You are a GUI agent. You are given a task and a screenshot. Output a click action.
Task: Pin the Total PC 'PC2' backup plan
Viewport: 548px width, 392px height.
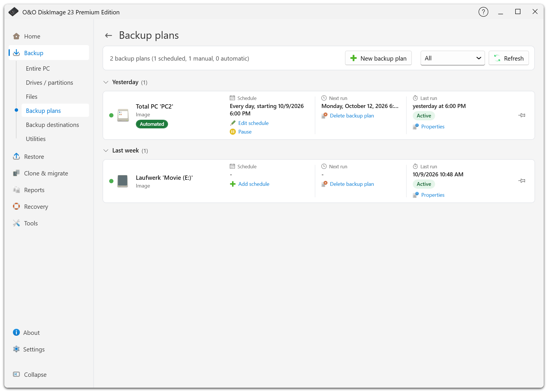[522, 115]
